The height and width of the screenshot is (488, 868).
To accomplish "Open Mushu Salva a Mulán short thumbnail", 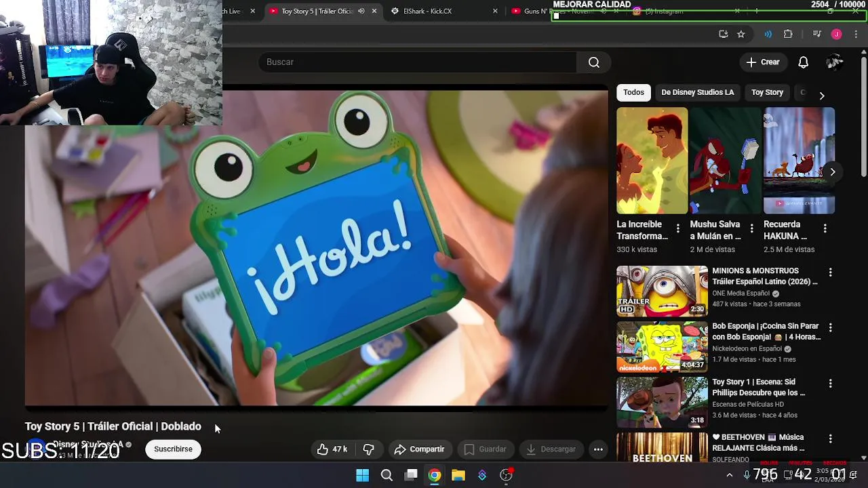I will click(725, 161).
